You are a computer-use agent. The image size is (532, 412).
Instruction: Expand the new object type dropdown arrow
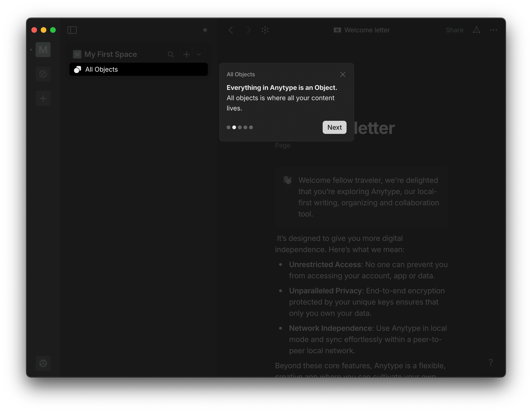pos(199,54)
